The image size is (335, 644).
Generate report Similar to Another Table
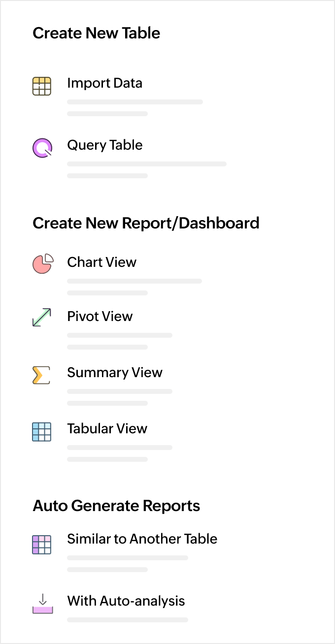[x=142, y=539]
